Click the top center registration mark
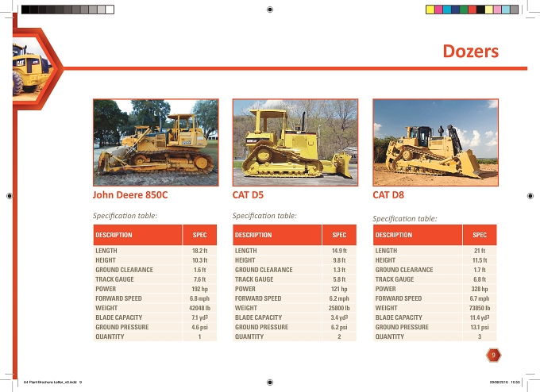540x392 pixels. (270, 10)
